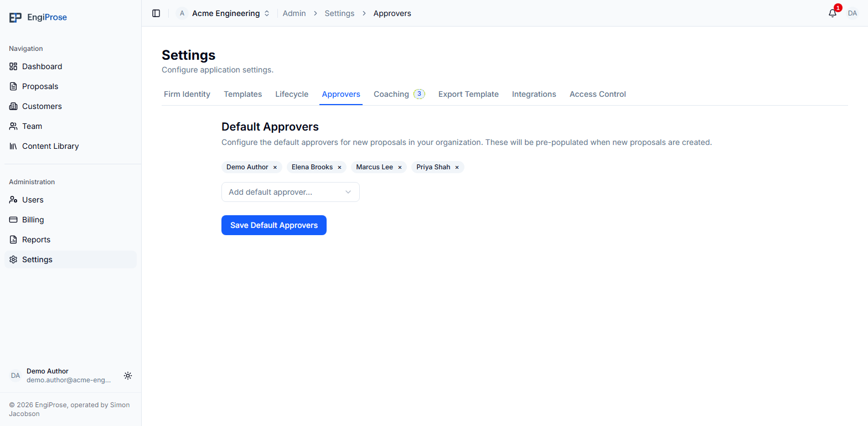Open Proposals in the sidebar

tap(70, 86)
